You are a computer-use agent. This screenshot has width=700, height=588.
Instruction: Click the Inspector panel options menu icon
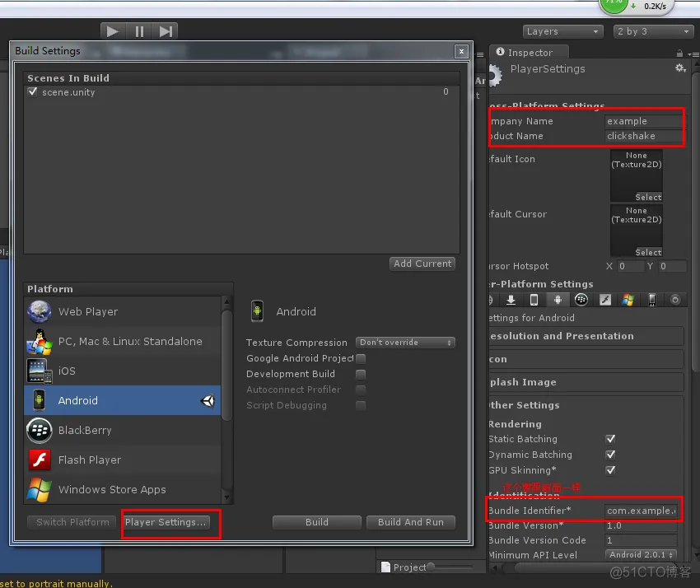[694, 54]
